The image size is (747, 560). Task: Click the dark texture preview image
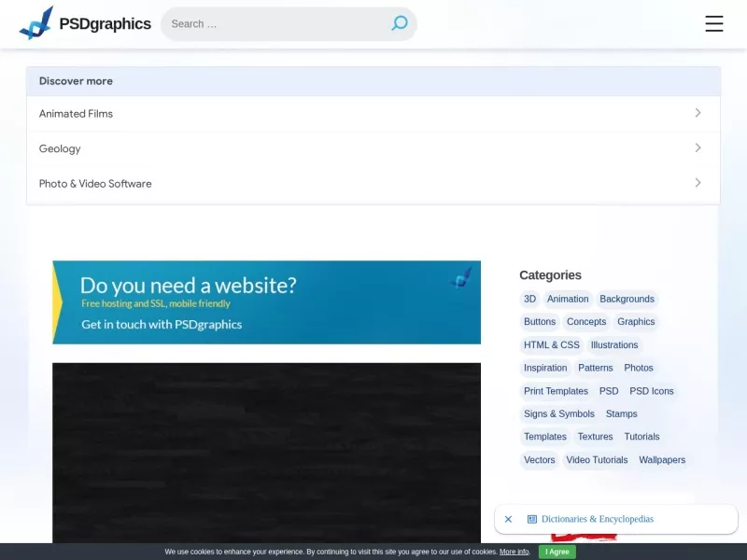coord(266,453)
